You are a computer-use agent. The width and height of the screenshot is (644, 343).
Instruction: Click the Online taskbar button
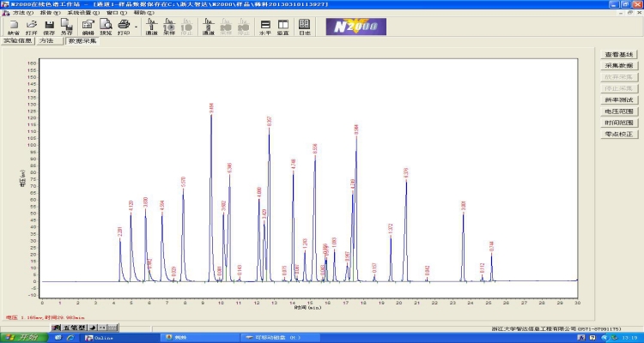point(121,338)
